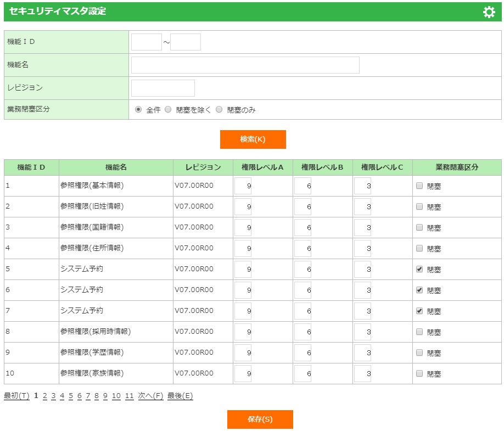The image size is (504, 431).
Task: Jump to last page via 最後(E)
Action: (180, 396)
